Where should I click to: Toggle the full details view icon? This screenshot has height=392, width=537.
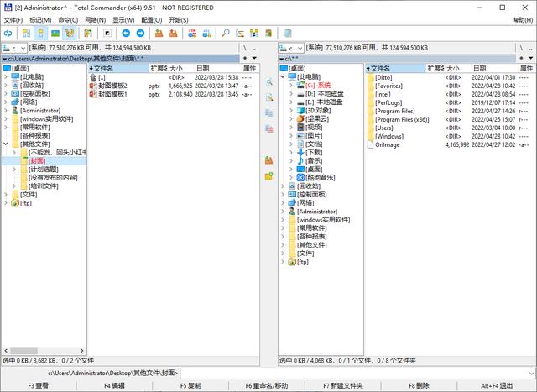(x=41, y=34)
